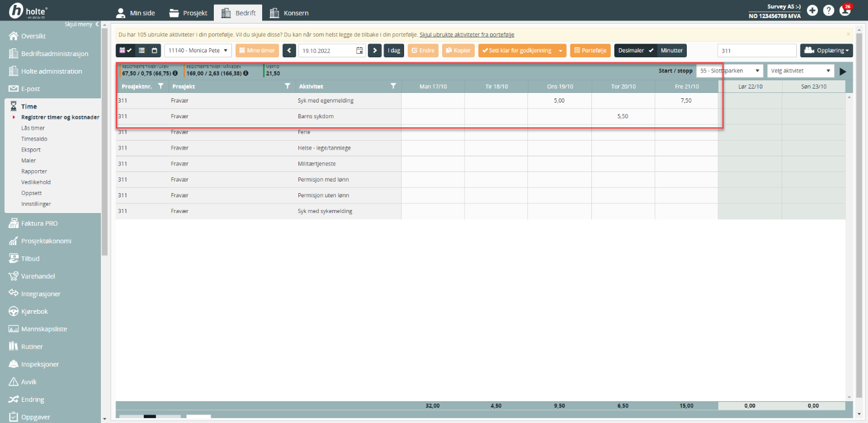The width and height of the screenshot is (868, 423).
Task: Click Skjul ubrukte aktiviteter fra portefølje link
Action: coord(466,35)
